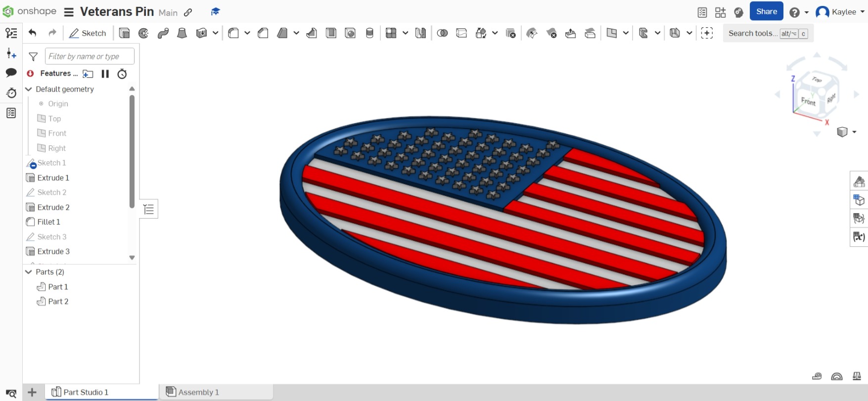Select the Loft tool
The image size is (868, 401).
[x=182, y=33]
